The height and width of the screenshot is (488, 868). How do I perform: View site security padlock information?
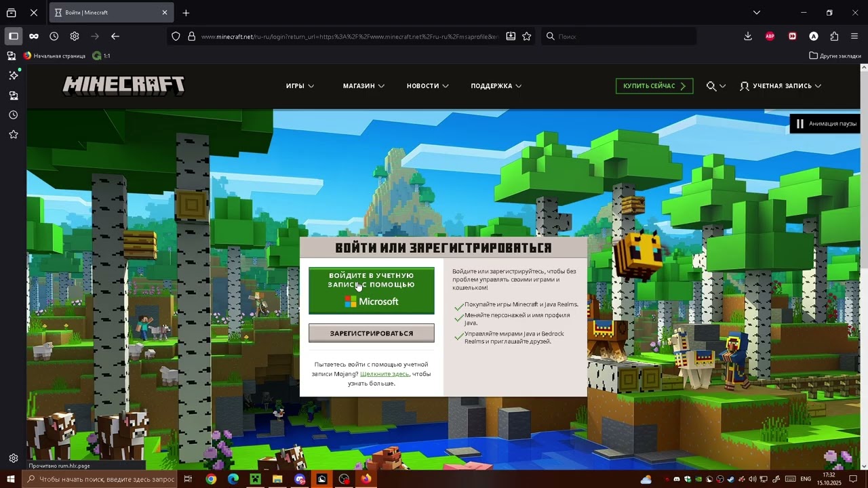point(191,37)
